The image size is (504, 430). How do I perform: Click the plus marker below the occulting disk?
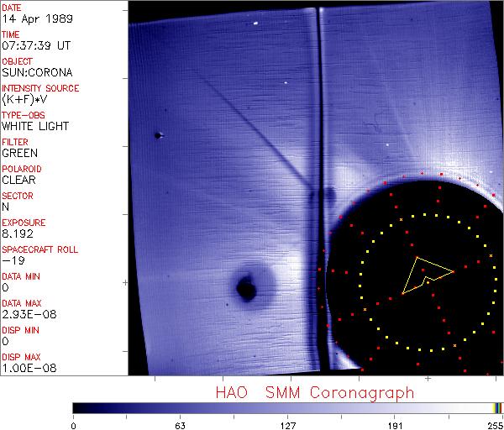(x=428, y=379)
